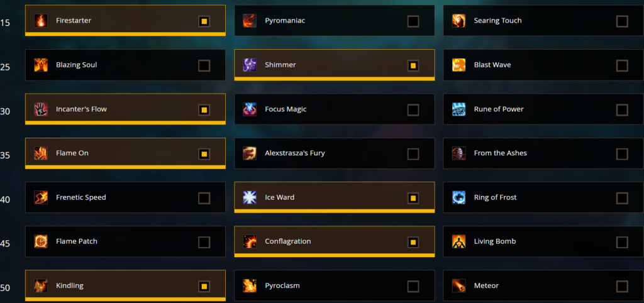The width and height of the screenshot is (644, 303).
Task: Click the Focus Magic talent icon
Action: click(x=250, y=109)
